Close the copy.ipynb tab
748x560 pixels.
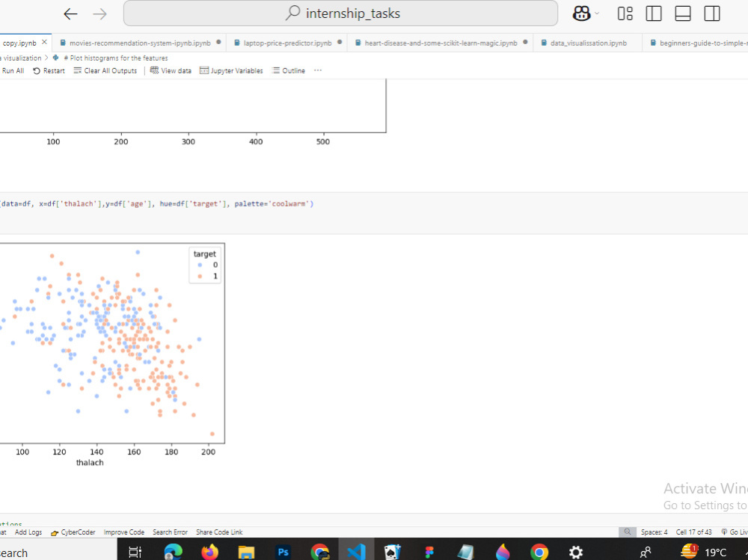(x=44, y=43)
